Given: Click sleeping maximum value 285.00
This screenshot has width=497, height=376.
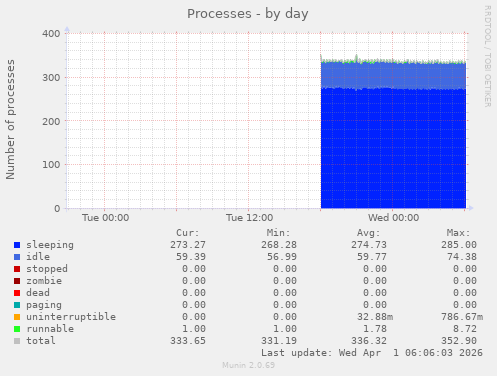Looking at the screenshot, I should 459,245.
